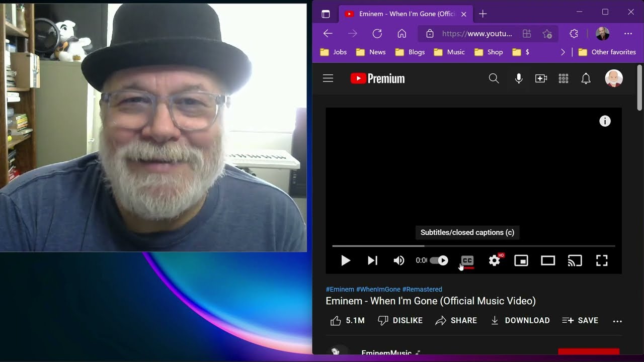Enter full screen mode
Screen dimensions: 644x362
click(x=602, y=260)
